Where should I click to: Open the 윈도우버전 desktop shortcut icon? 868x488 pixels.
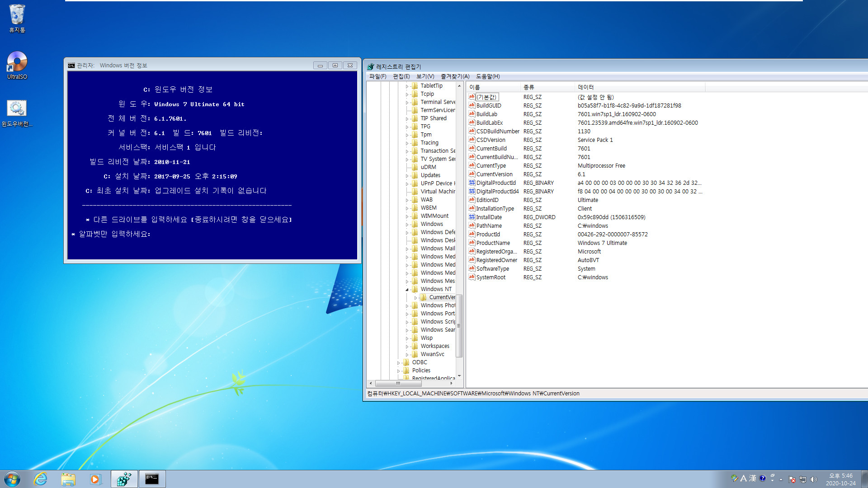coord(17,113)
